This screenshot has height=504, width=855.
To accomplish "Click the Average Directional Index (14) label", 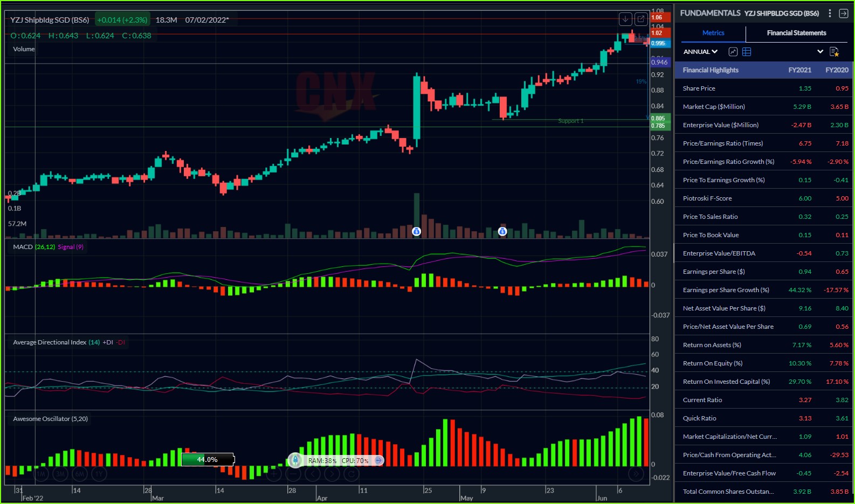I will [x=57, y=342].
